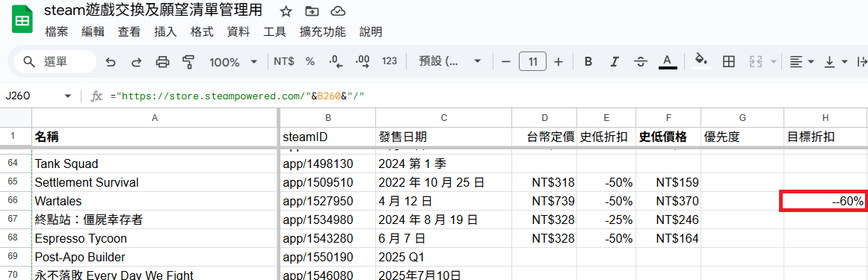This screenshot has height=280, width=868.
Task: Star this spreadsheet document
Action: point(286,11)
